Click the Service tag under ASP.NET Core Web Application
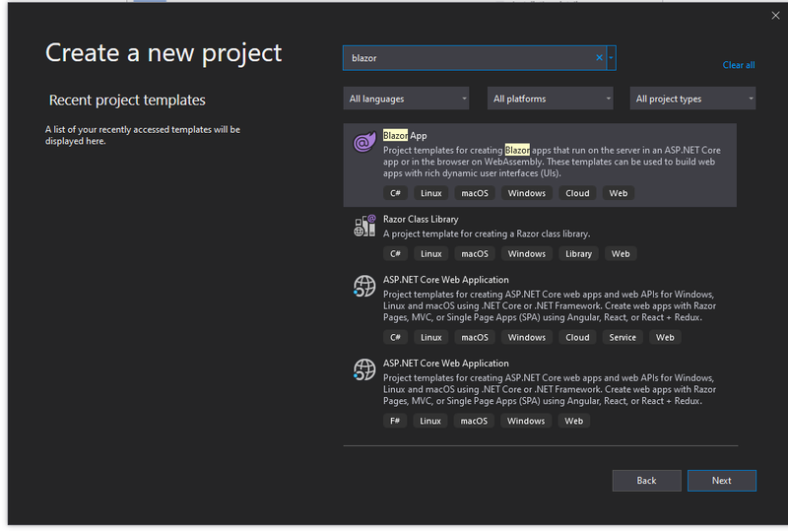The image size is (788, 532). point(623,337)
